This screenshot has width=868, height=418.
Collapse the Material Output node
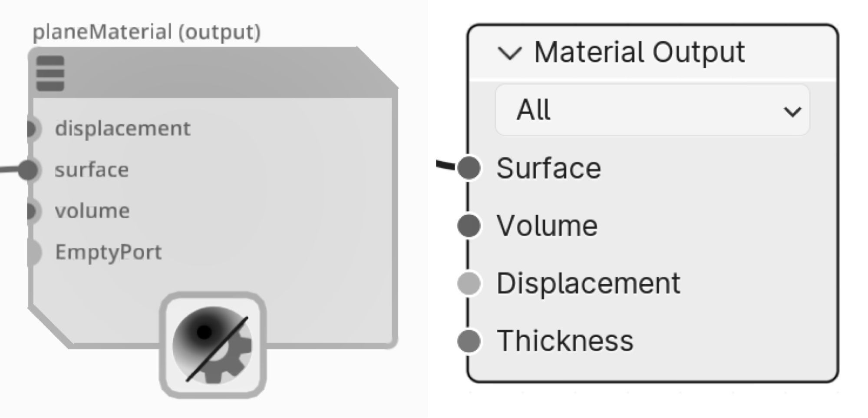509,53
